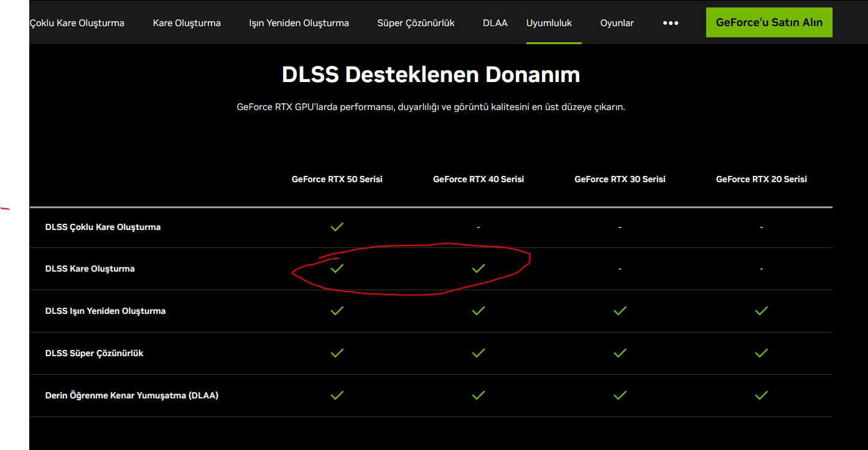Image resolution: width=868 pixels, height=450 pixels.
Task: Click the DLSS Kare Oluşturma row label
Action: point(90,269)
